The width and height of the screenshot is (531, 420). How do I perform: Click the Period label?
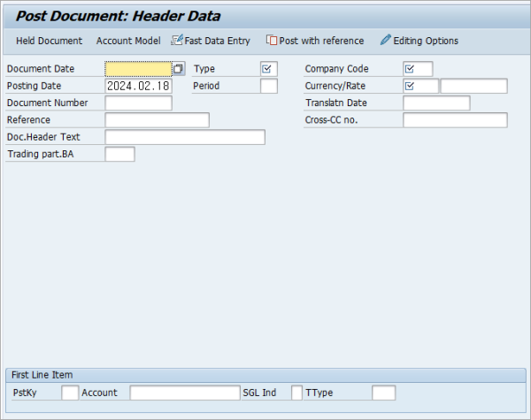[x=206, y=86]
